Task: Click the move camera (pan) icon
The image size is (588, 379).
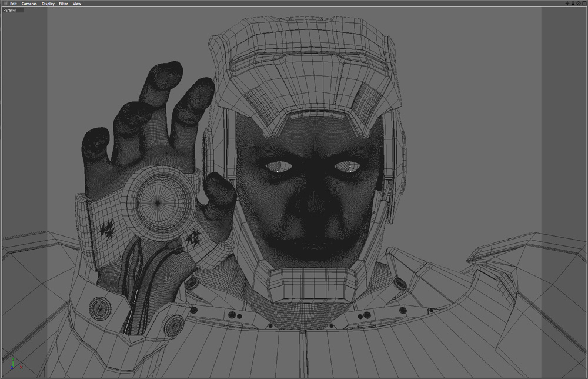Action: pos(567,4)
